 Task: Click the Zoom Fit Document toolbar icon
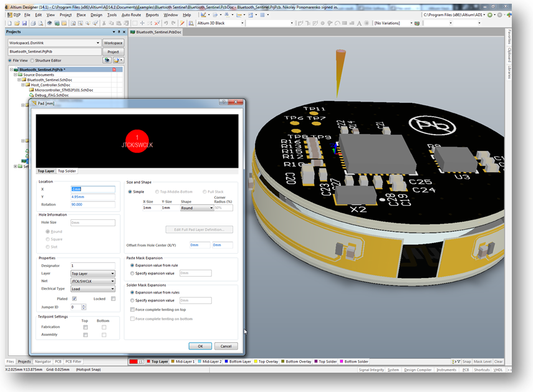coord(73,23)
